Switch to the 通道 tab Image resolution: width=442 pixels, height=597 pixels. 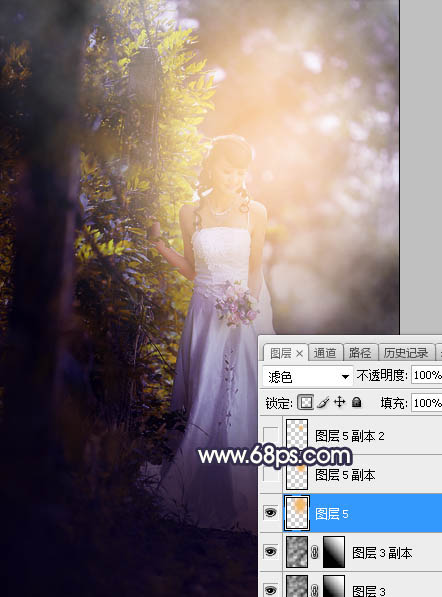coord(325,353)
